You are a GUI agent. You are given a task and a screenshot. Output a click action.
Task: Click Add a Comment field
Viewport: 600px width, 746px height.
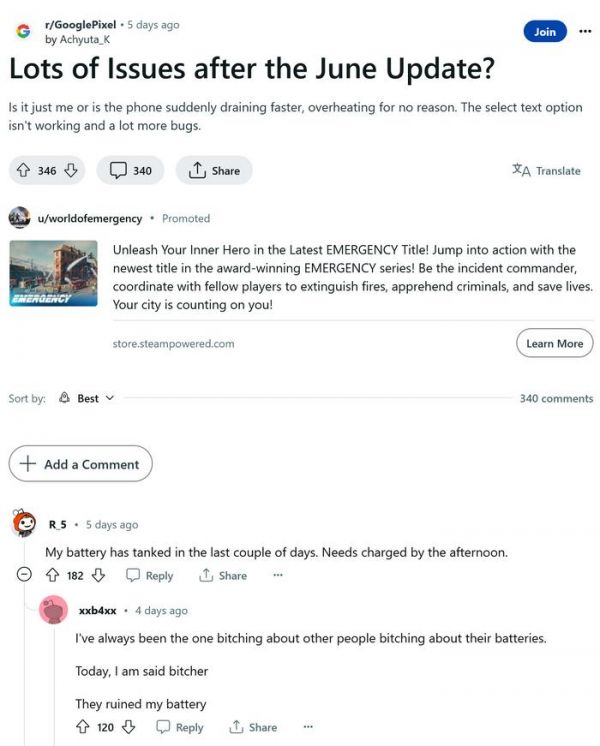[x=81, y=464]
